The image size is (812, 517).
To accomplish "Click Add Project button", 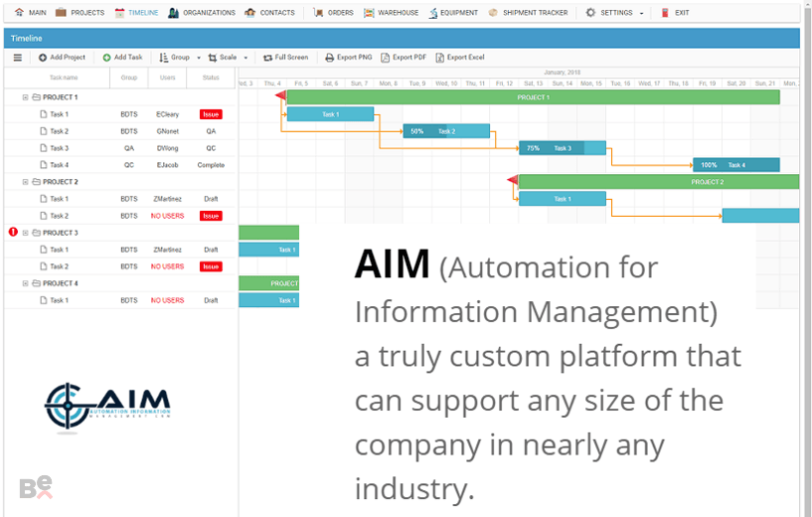I will point(63,58).
